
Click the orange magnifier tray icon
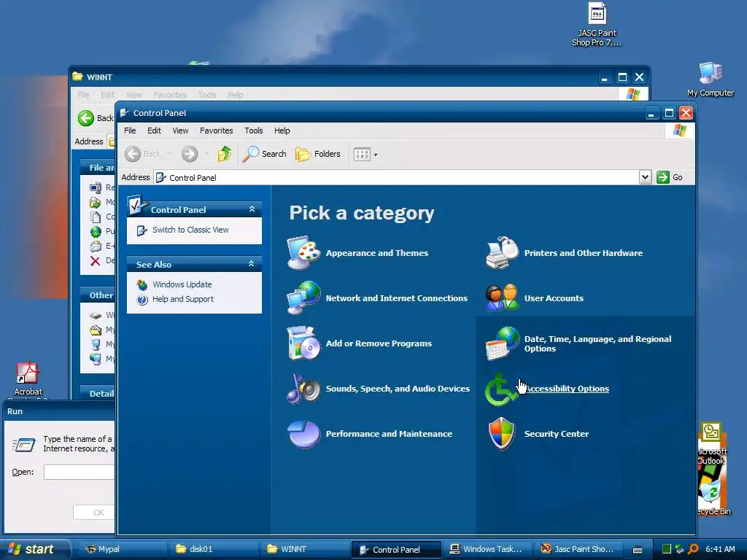coord(693,549)
